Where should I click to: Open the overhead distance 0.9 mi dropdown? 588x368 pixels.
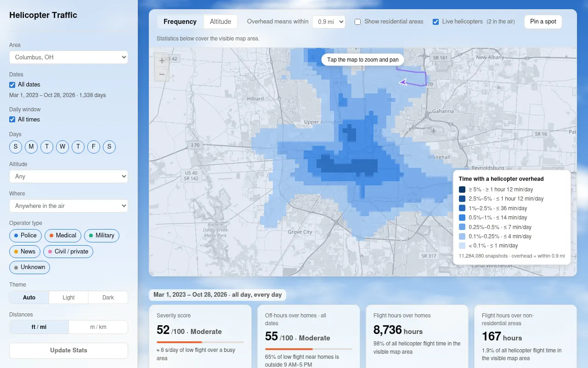coord(328,22)
